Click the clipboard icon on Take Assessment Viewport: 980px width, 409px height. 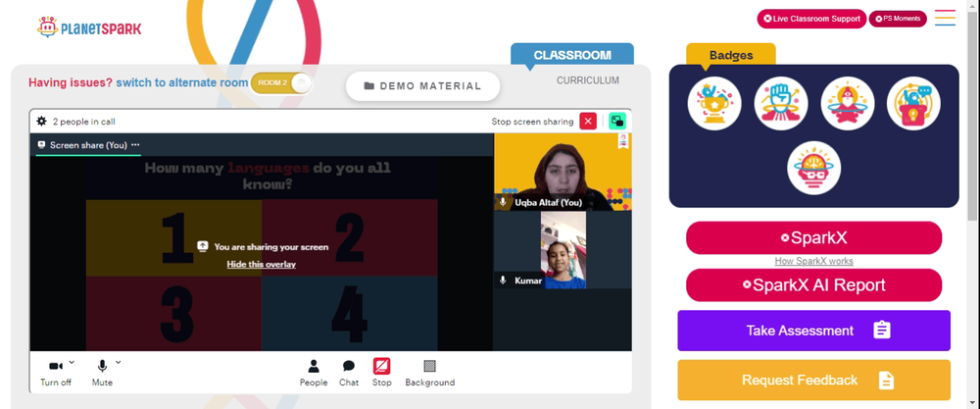(882, 331)
